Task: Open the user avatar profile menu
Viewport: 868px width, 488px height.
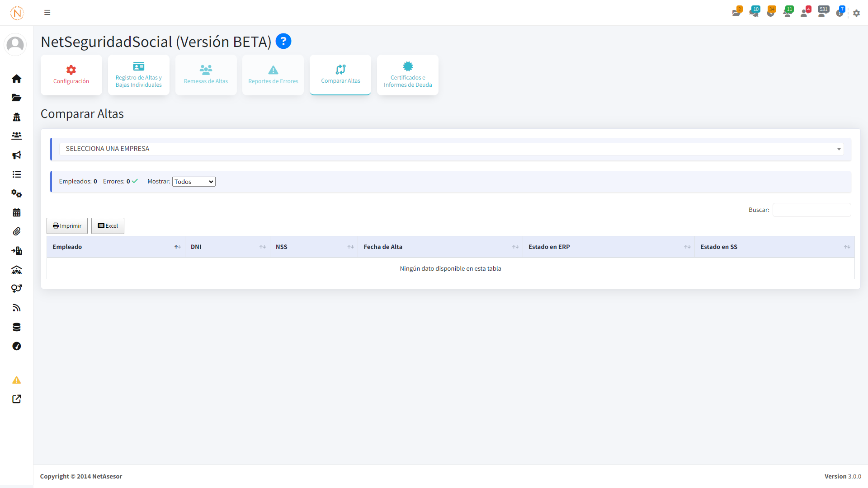Action: 15,45
